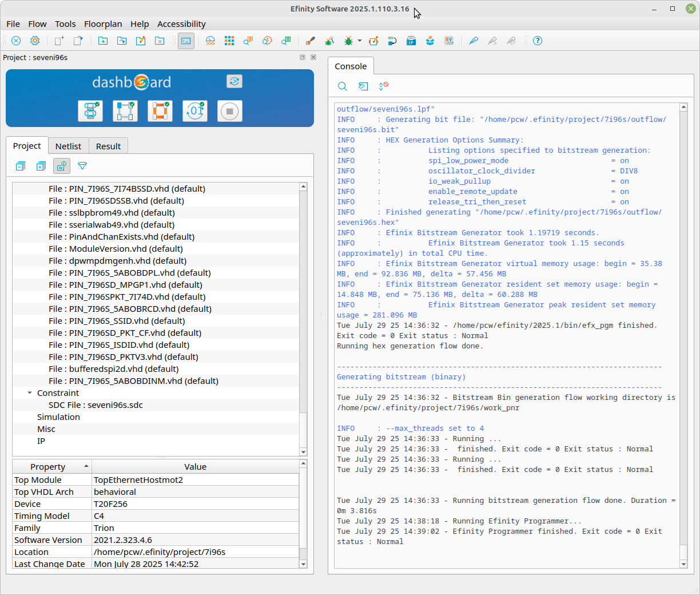This screenshot has height=595, width=700.
Task: Click the blue feather tool icon
Action: pos(473,41)
